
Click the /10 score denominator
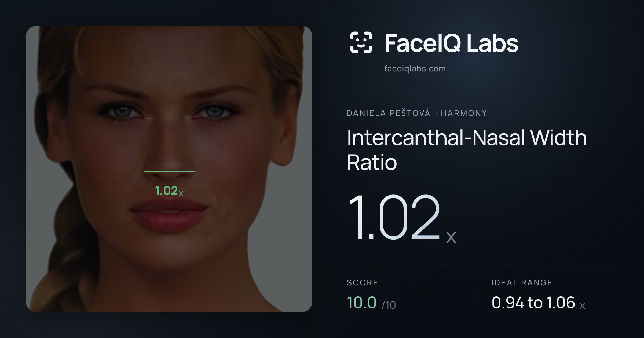[x=389, y=305]
